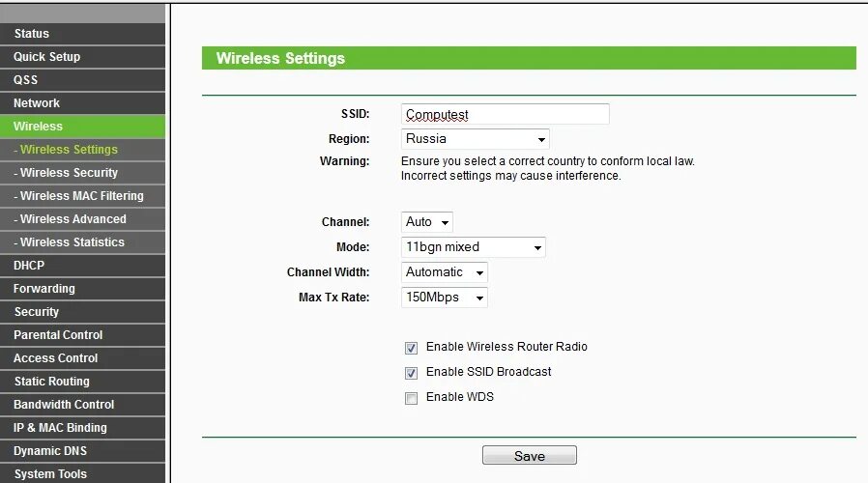
Task: Open Access Control settings
Action: (x=82, y=358)
